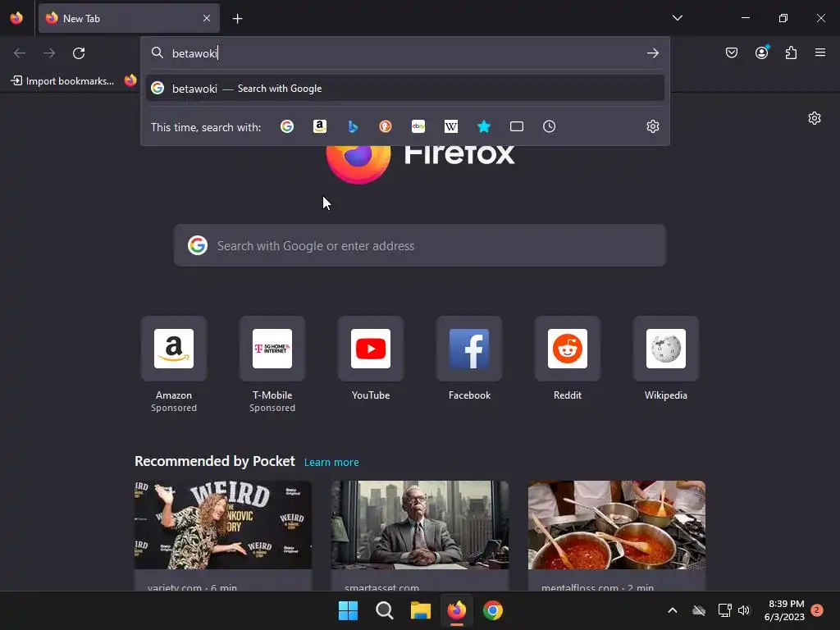Go back one page
The image size is (840, 630).
pyautogui.click(x=20, y=53)
